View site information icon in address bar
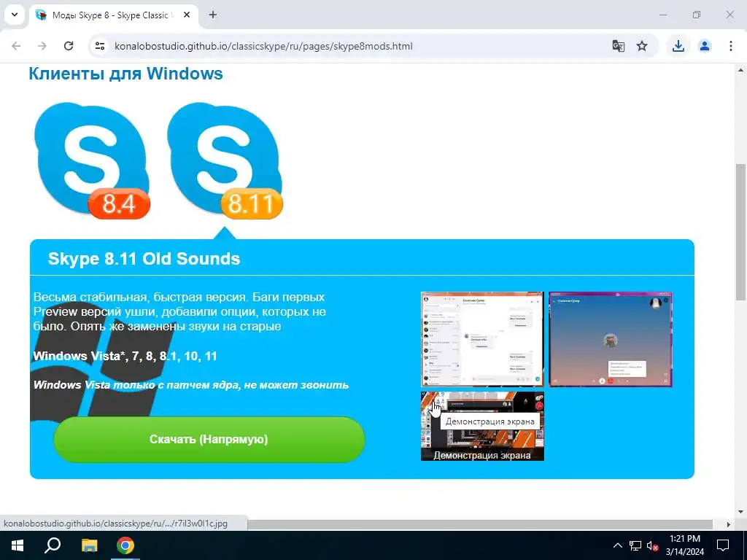 (x=100, y=46)
